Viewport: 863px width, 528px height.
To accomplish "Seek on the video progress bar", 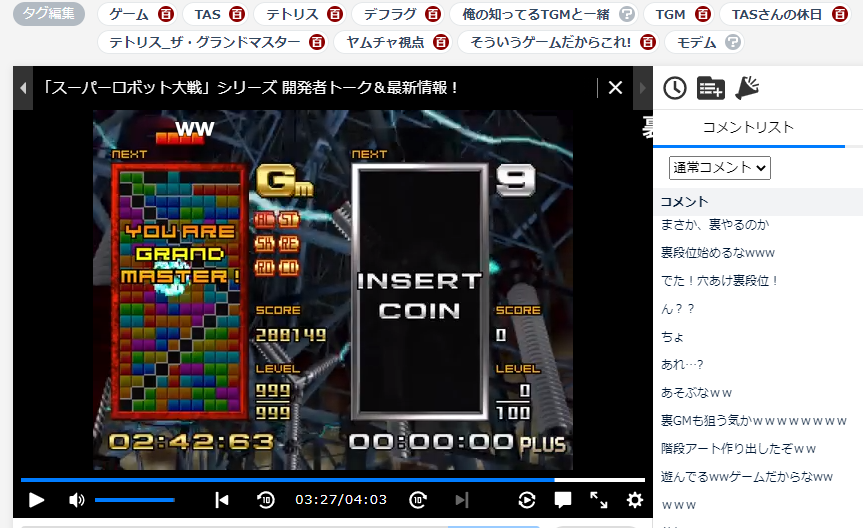I will pyautogui.click(x=332, y=480).
